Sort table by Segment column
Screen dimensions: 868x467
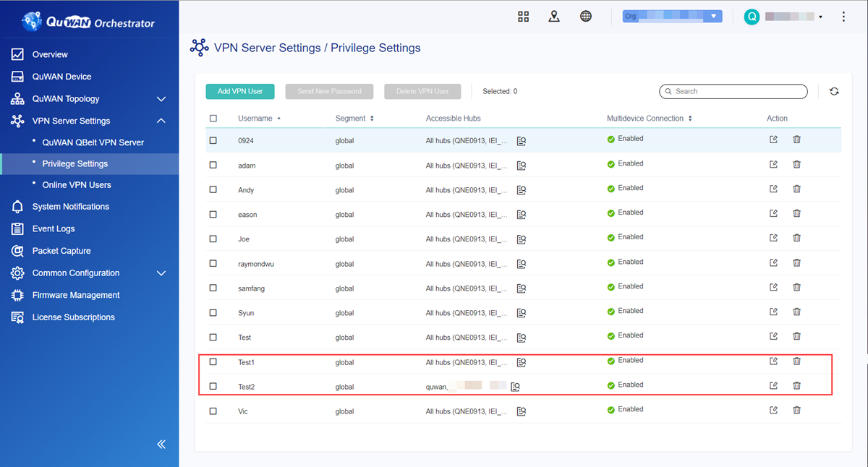(x=354, y=119)
